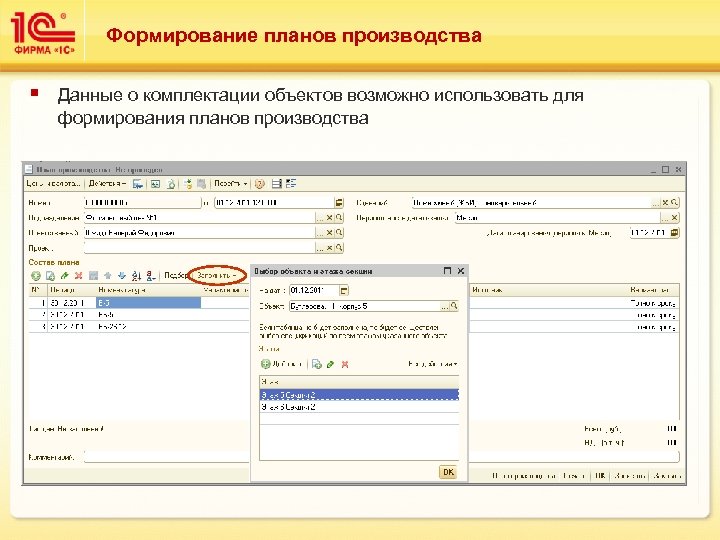Click the dialog date field 01.12.2011

click(314, 291)
